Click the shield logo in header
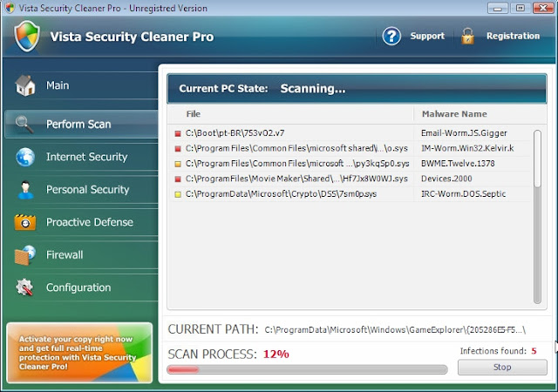Viewport: 558px width, 392px height. [27, 36]
